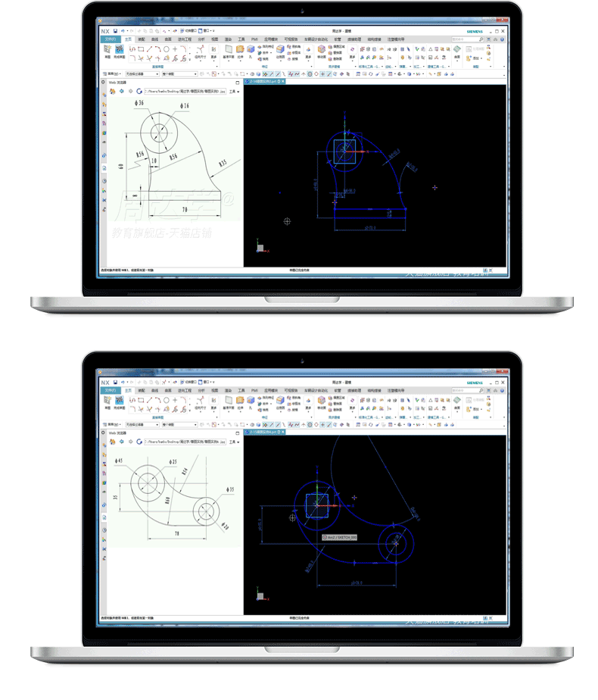Viewport: 598px width, 700px height.
Task: Open browser Tools (工具) dropdown, lower NX window
Action: click(234, 442)
